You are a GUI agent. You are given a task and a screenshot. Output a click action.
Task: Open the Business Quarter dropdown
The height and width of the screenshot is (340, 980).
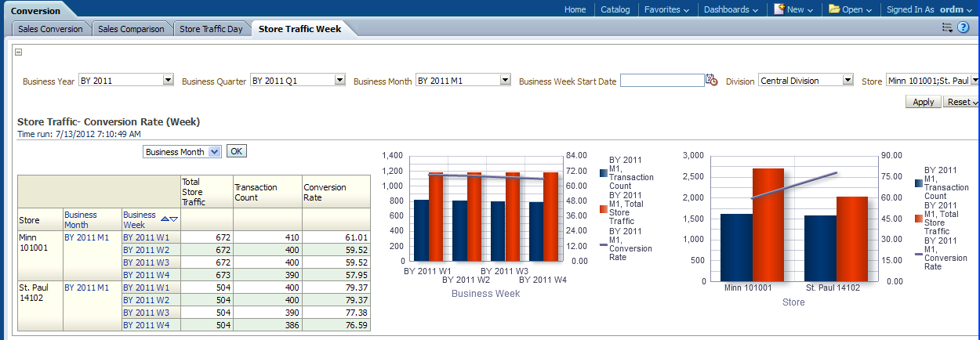[x=339, y=80]
